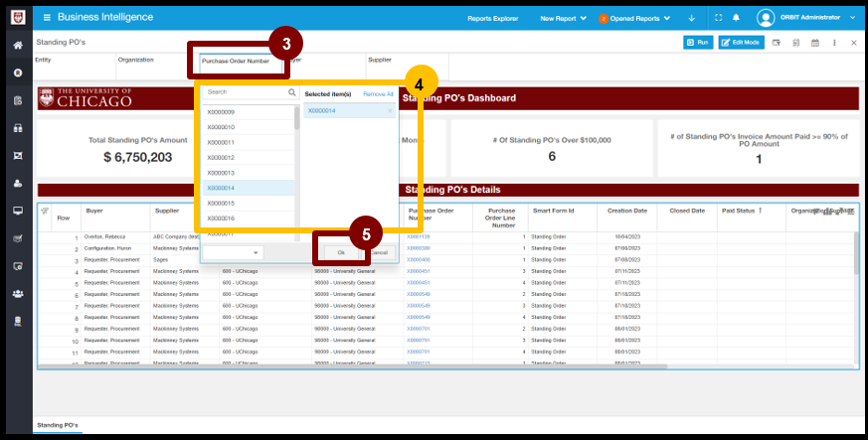Open purchase order link X0000408
The image size is (868, 440).
coord(419,260)
